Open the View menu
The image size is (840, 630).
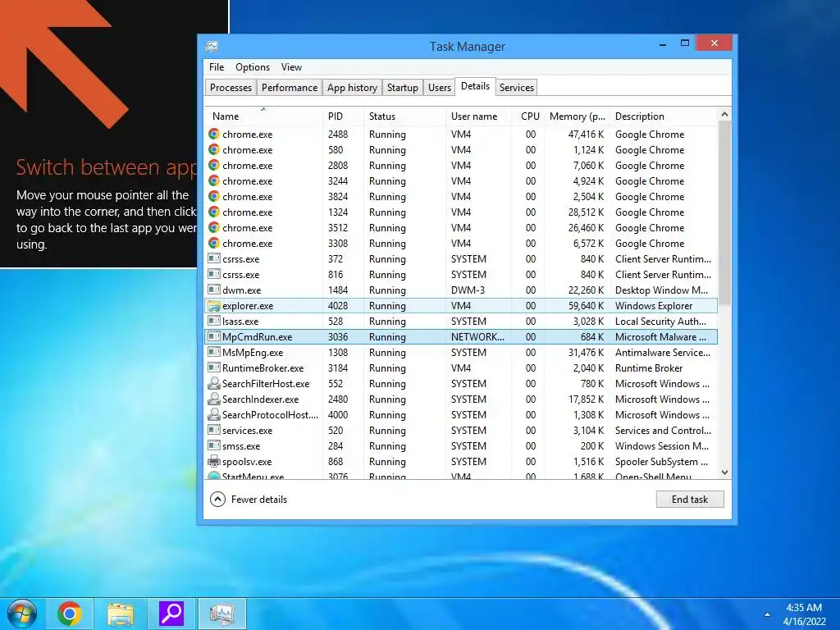point(291,67)
